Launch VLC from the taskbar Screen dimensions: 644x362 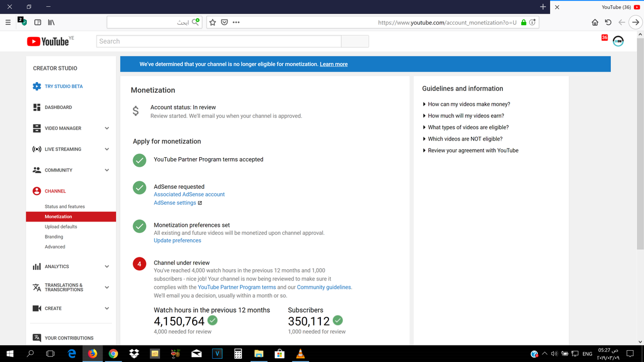301,354
